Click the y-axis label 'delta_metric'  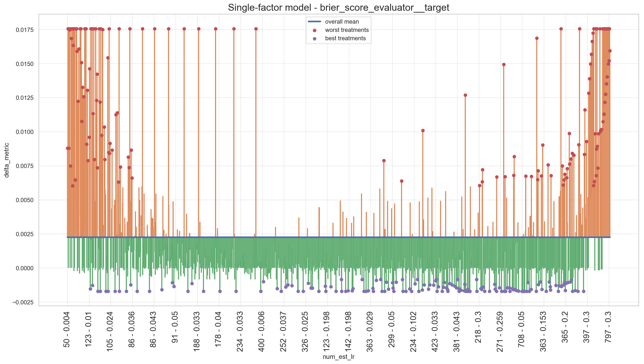[x=7, y=160]
